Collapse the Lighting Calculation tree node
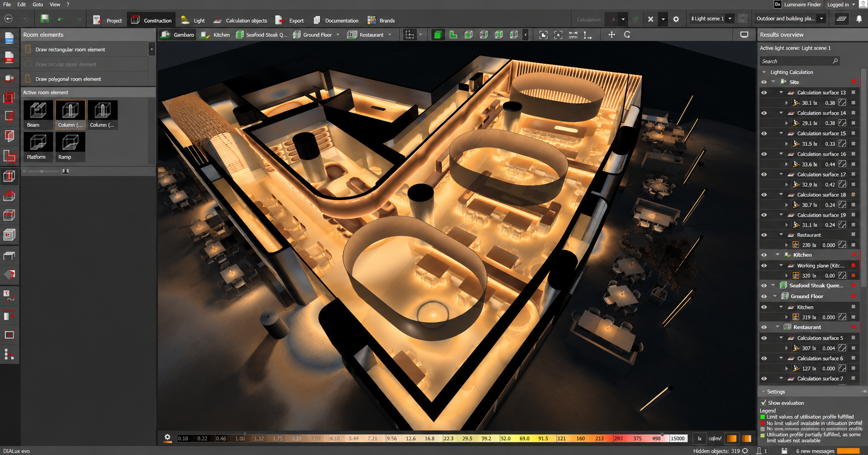 764,72
